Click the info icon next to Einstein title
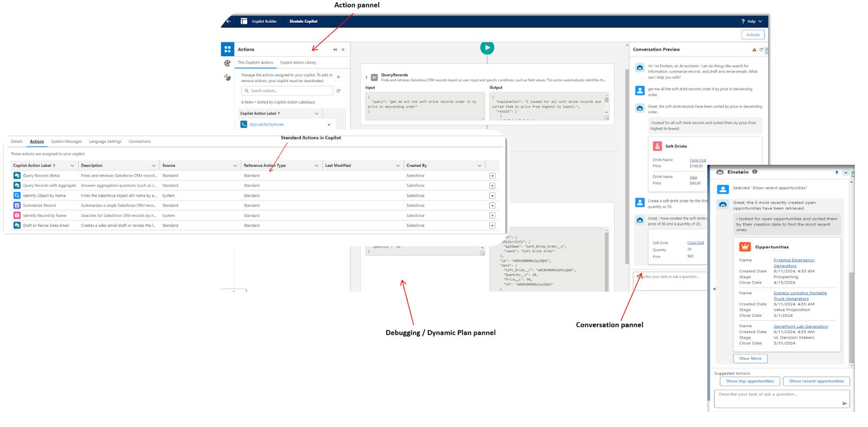The height and width of the screenshot is (427, 868). (x=755, y=172)
